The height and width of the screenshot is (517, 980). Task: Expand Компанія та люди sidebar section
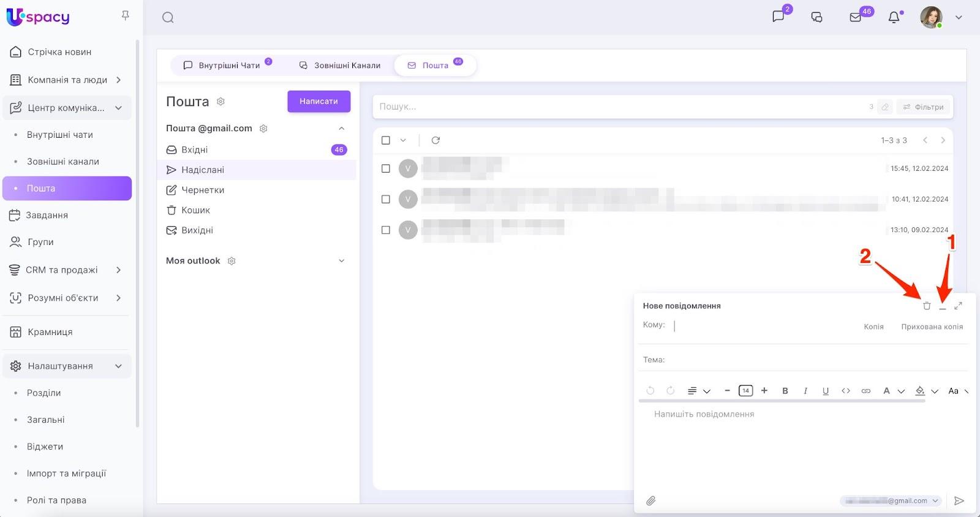pyautogui.click(x=118, y=80)
